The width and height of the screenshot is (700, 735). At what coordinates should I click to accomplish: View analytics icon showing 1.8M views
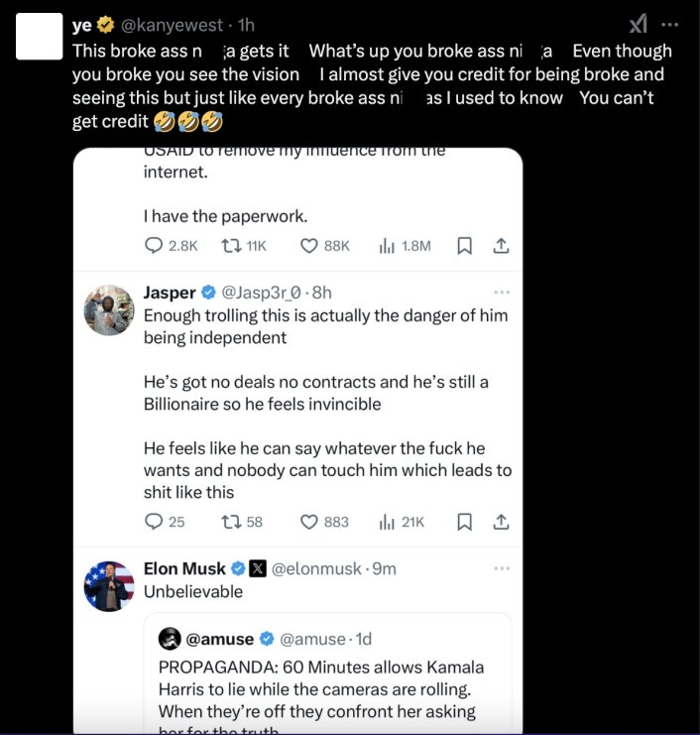[387, 245]
